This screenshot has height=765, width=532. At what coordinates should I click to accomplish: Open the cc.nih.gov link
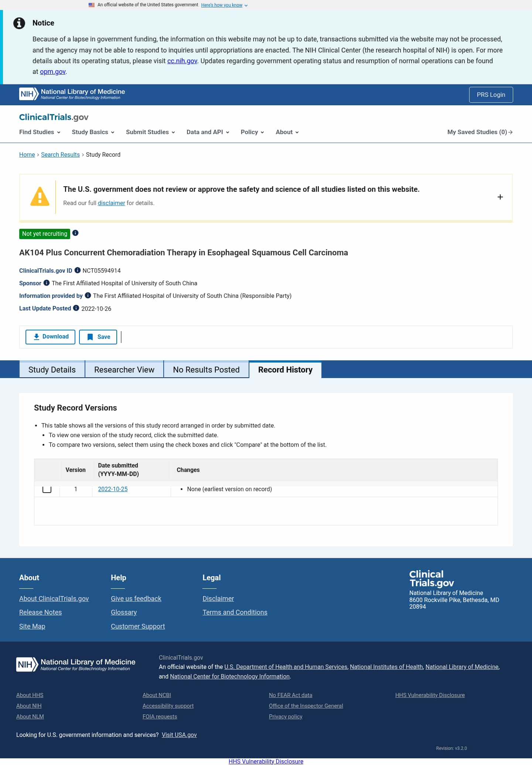(182, 61)
